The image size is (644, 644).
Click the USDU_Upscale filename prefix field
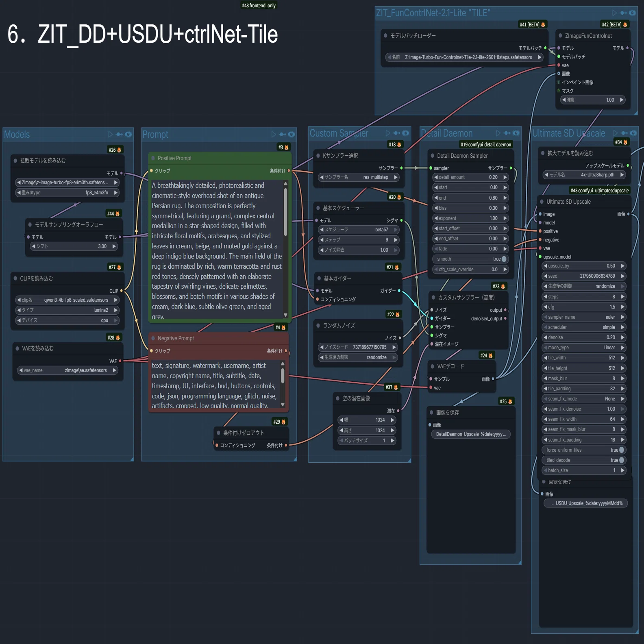point(585,503)
